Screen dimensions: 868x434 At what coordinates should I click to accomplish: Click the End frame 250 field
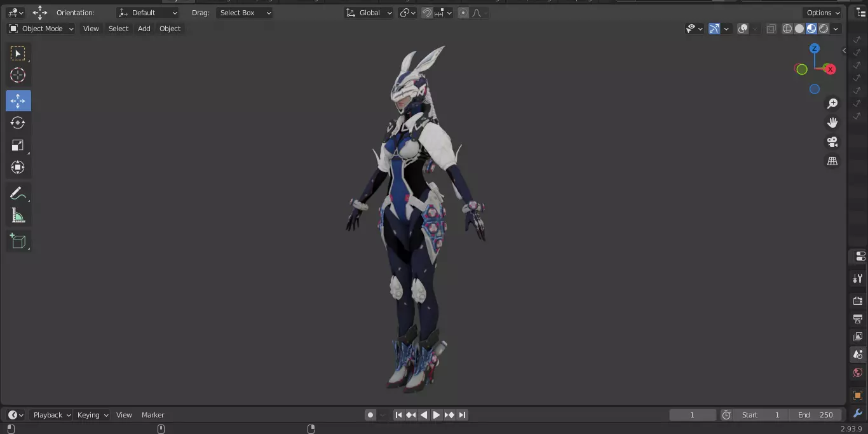coord(816,415)
